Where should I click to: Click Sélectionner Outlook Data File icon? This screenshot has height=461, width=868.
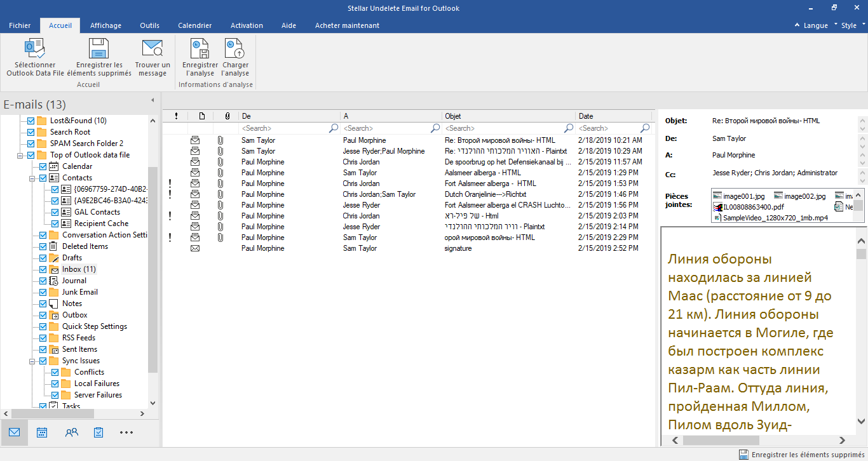34,48
